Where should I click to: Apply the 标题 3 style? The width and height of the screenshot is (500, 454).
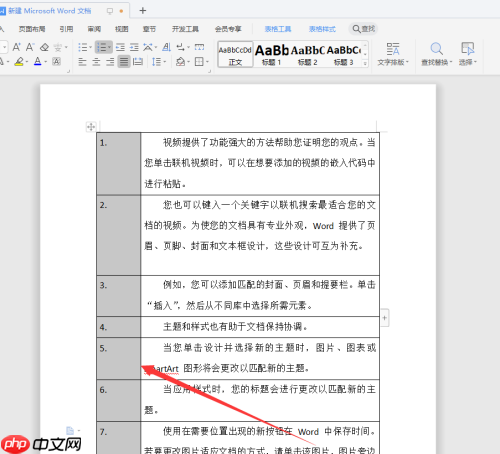(344, 54)
